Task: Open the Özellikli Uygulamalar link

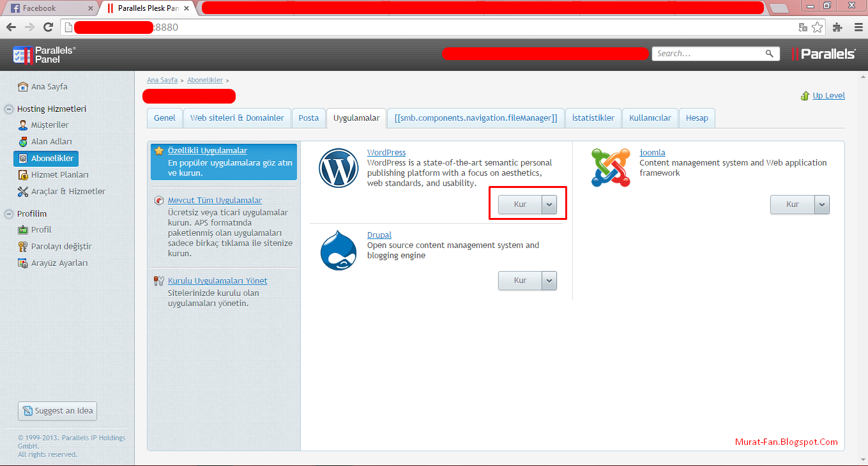Action: (x=208, y=151)
